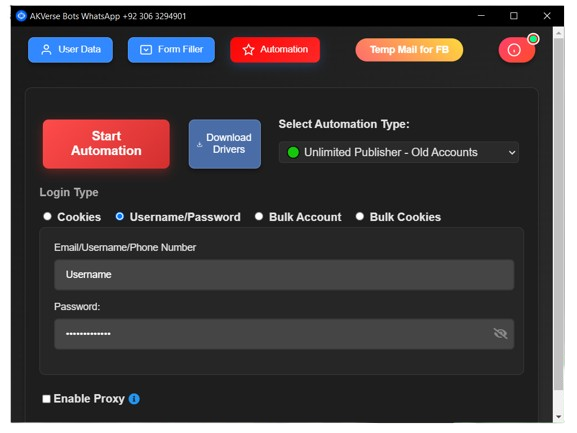Click the AKVerse app logo icon
Screen dimensions: 577x433
(x=21, y=16)
